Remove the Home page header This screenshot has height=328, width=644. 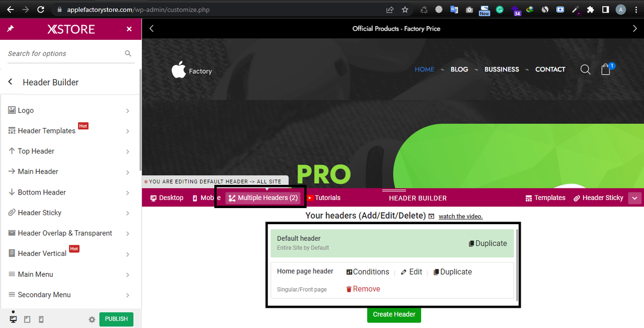363,289
